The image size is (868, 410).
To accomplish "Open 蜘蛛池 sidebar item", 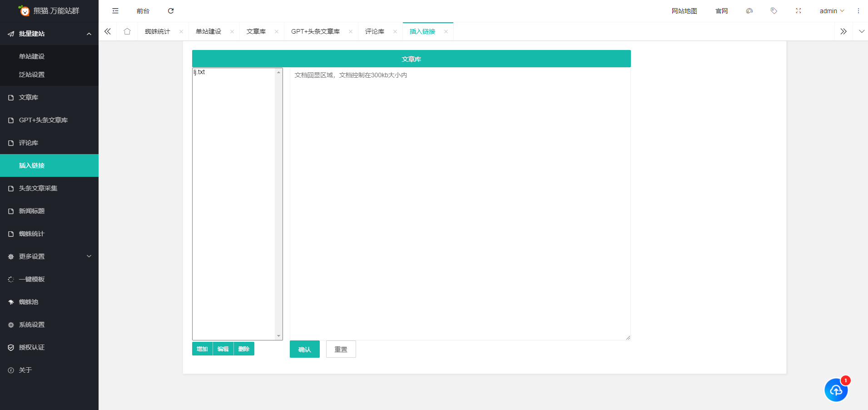I will click(x=49, y=302).
